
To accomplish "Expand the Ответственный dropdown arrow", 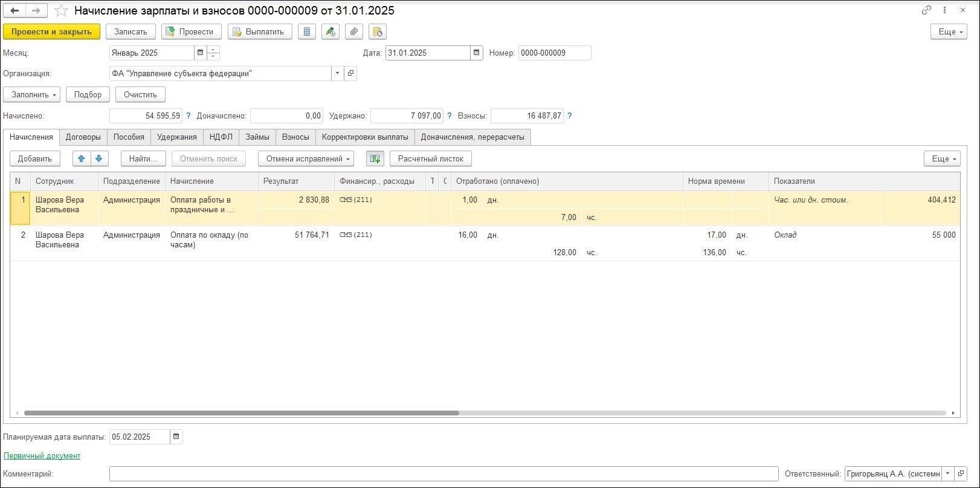I will point(947,473).
